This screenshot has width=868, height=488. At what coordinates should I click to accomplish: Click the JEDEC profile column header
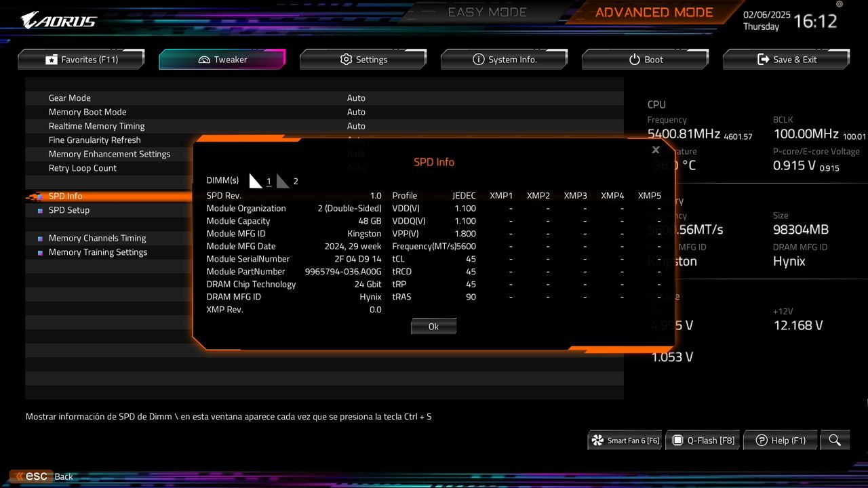click(464, 196)
